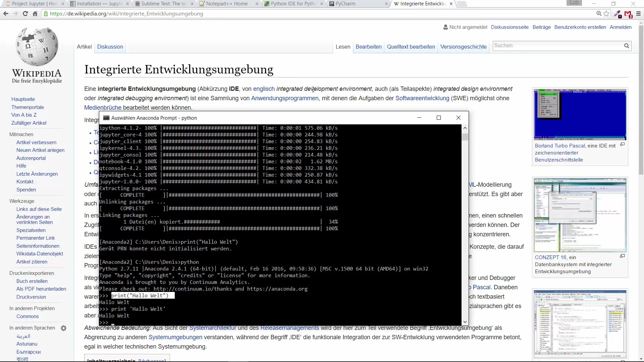This screenshot has height=362, width=644.
Task: Open the Diskussionsseite link
Action: [x=509, y=27]
